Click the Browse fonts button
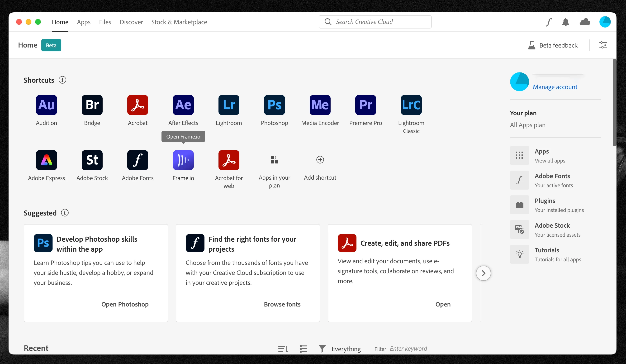The image size is (626, 364). pyautogui.click(x=282, y=304)
